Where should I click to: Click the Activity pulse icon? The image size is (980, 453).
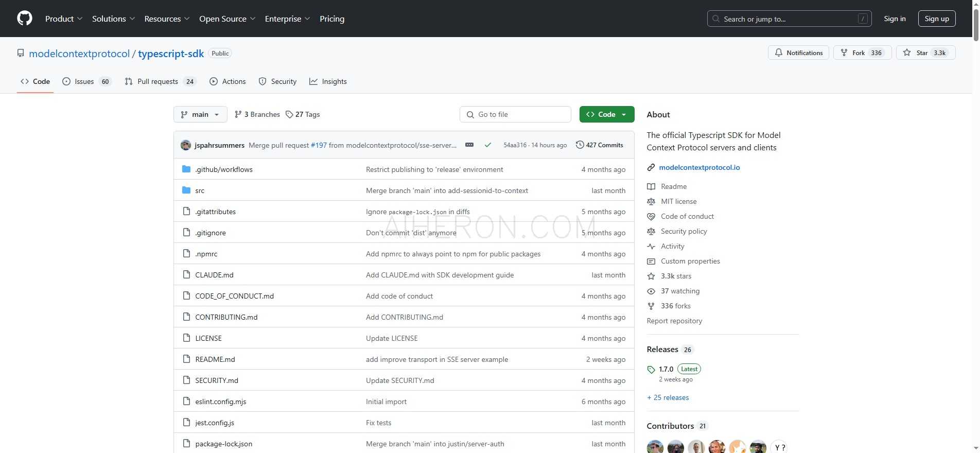(x=651, y=246)
